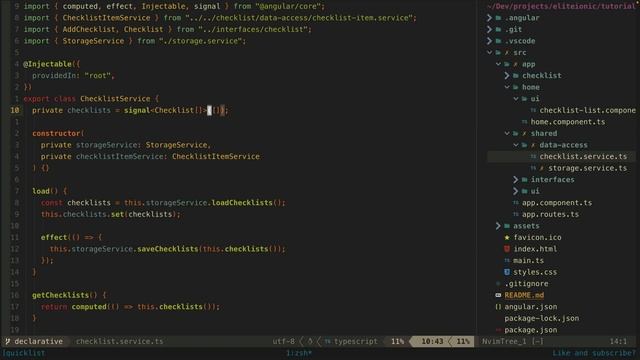Click the src open-folder icon
This screenshot has width=640, height=360.
tap(498, 52)
